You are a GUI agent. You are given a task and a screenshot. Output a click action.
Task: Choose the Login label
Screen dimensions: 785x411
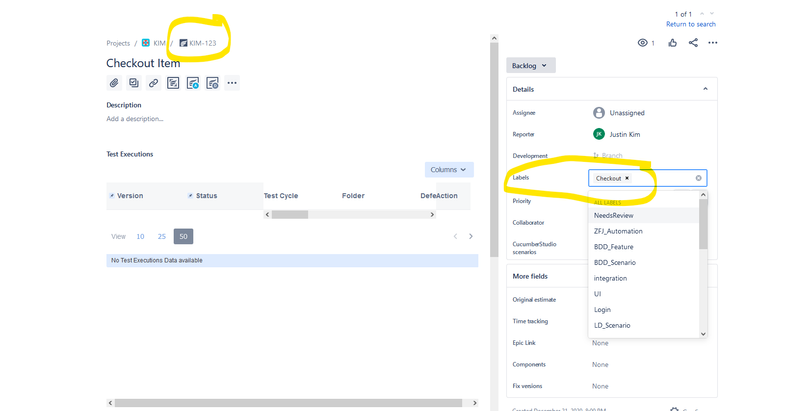click(643, 309)
